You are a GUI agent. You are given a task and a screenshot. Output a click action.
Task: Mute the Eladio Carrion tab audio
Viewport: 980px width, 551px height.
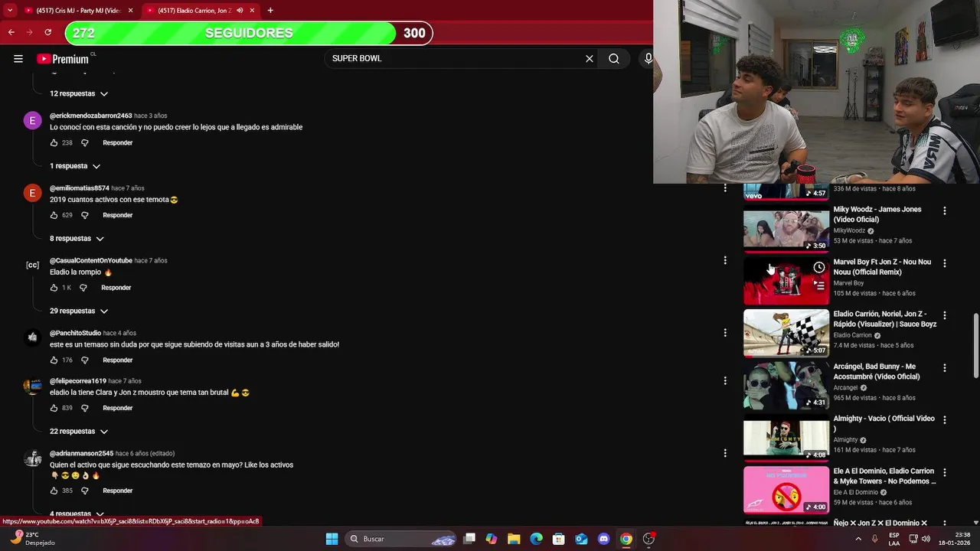click(240, 10)
